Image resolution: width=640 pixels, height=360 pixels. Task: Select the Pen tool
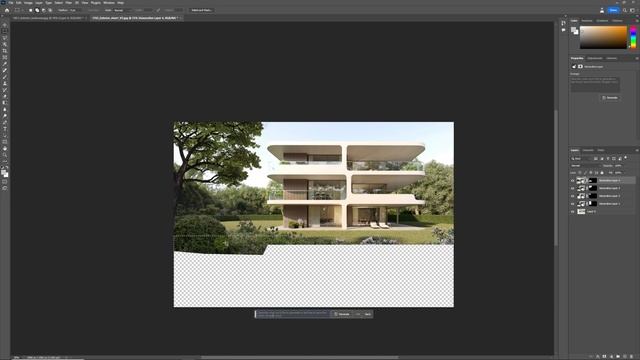(x=5, y=122)
